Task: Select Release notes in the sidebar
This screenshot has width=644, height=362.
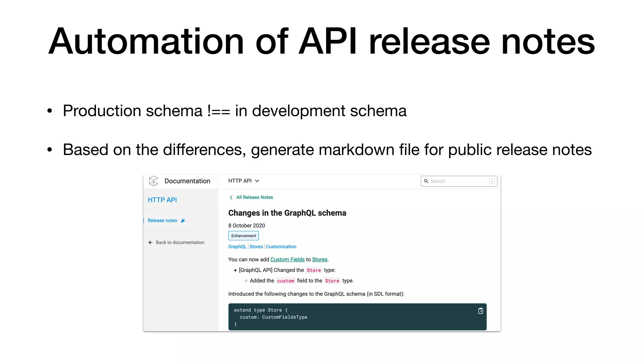Action: pyautogui.click(x=163, y=221)
